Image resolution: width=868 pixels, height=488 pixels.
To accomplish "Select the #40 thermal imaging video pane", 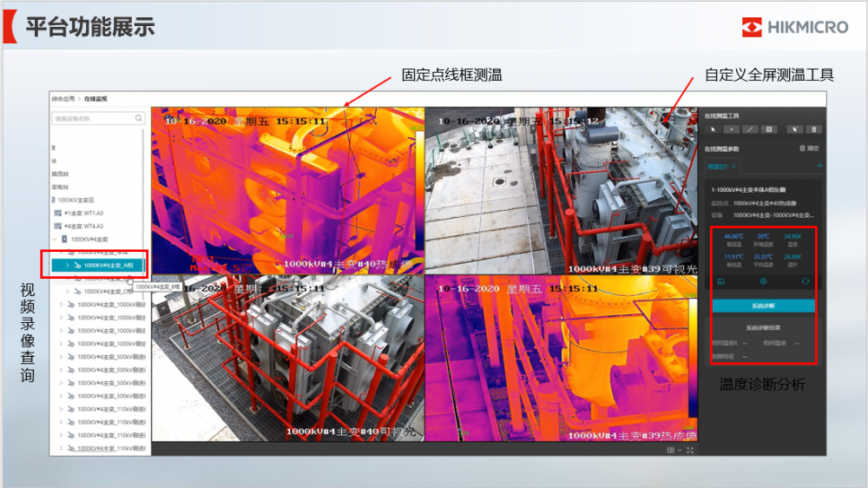I will pyautogui.click(x=288, y=190).
